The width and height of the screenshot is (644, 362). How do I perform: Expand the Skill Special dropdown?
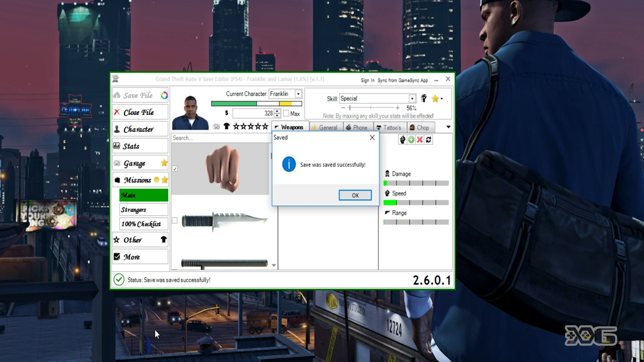point(411,98)
